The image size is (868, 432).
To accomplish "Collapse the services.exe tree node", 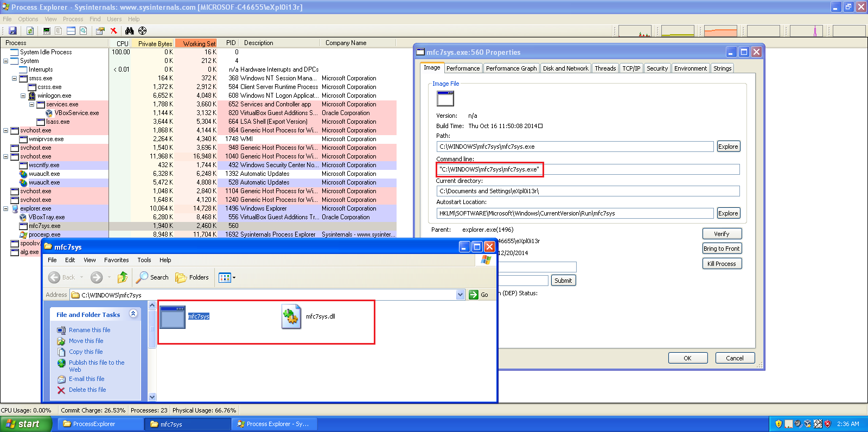I will point(32,104).
